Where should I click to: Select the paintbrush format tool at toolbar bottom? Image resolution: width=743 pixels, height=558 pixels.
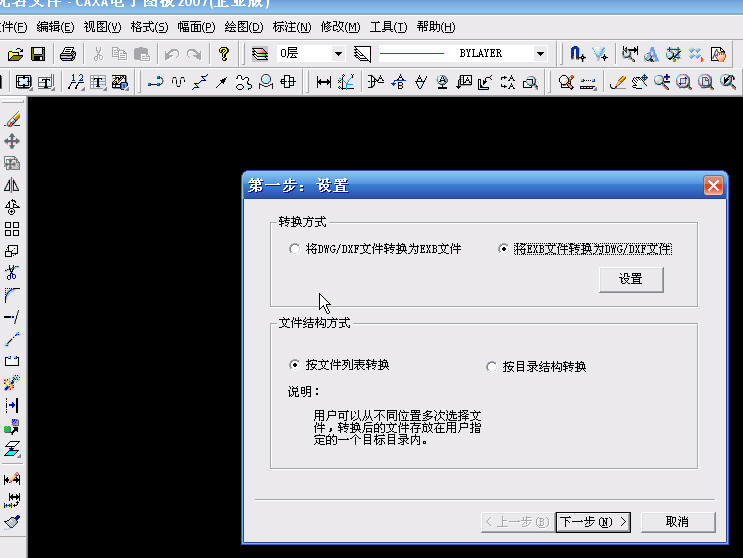coord(12,522)
